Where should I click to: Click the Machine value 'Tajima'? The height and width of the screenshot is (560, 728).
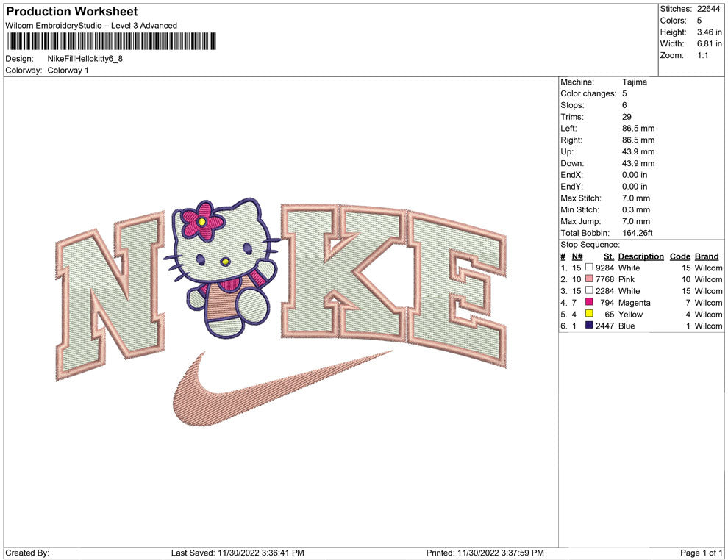[634, 82]
